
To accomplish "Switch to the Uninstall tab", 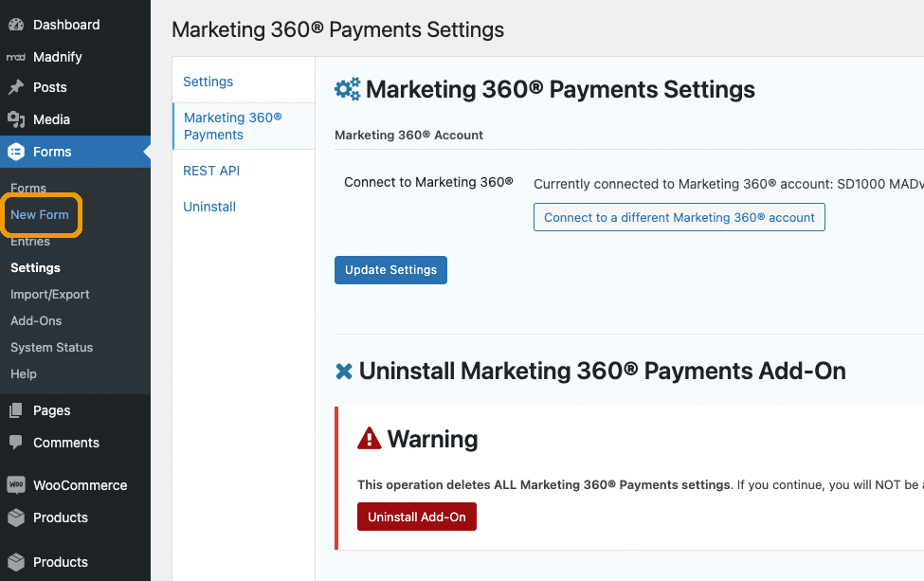I will (x=209, y=207).
